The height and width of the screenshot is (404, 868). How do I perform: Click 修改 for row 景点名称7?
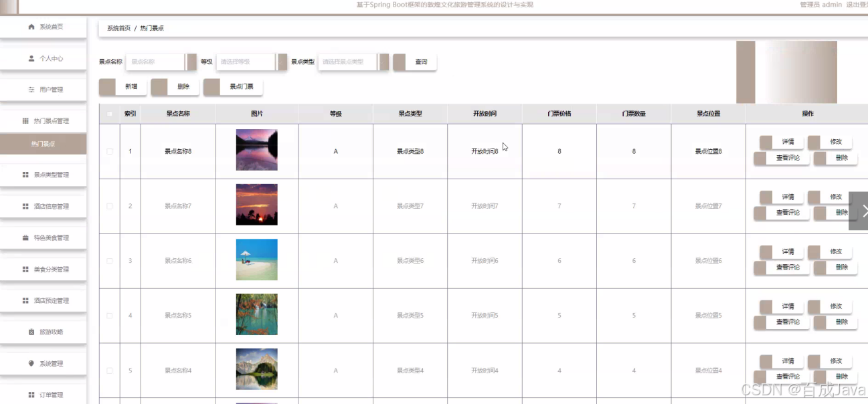(829, 197)
